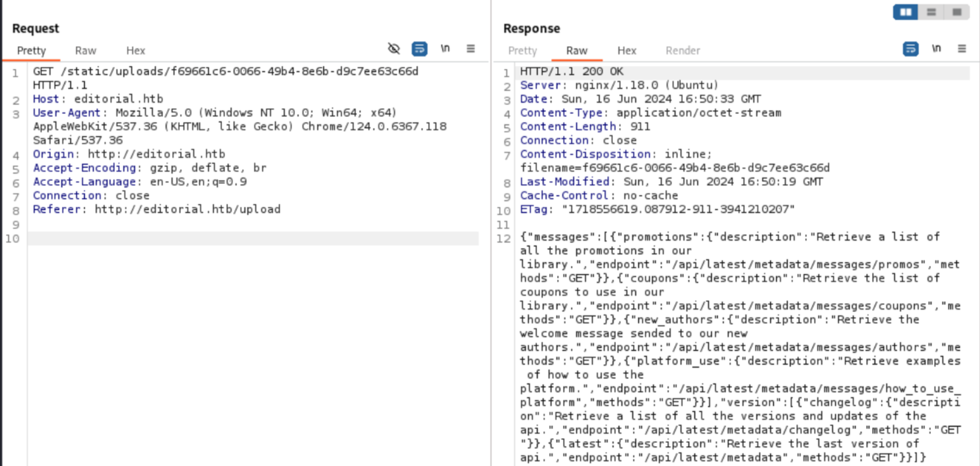Toggle word wrap icon in the Request panel
The height and width of the screenshot is (466, 980).
419,49
